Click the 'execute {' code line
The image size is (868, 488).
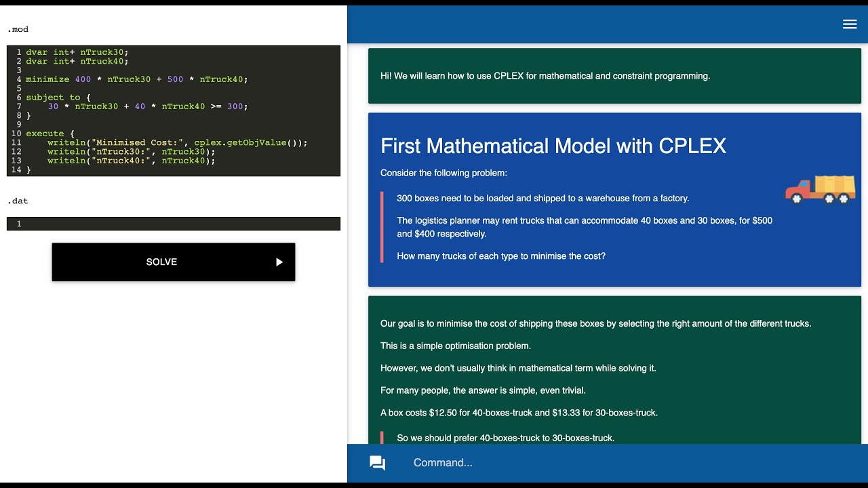[x=50, y=134]
